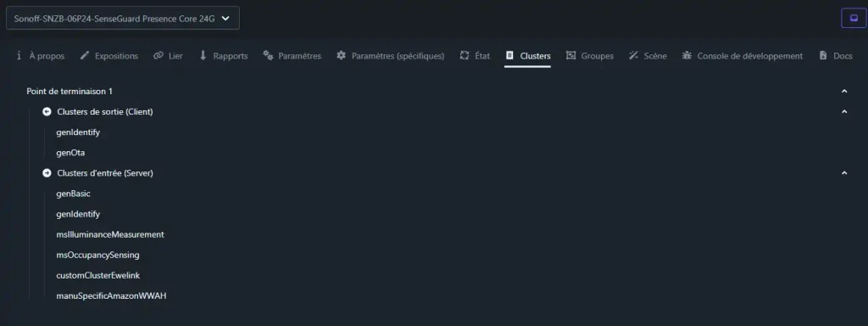The image size is (868, 326).
Task: Select the Clusters d'entrée (Server) label
Action: click(x=105, y=173)
